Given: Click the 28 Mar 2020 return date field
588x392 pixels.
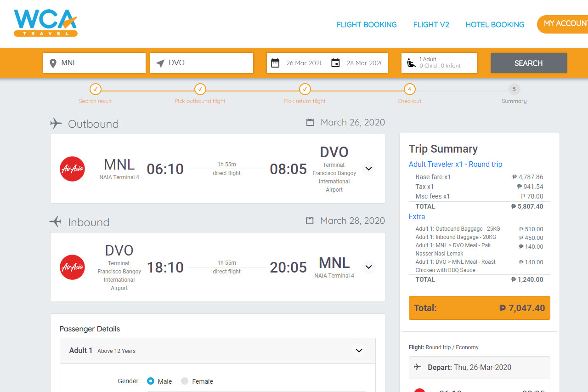Looking at the screenshot, I should 364,63.
